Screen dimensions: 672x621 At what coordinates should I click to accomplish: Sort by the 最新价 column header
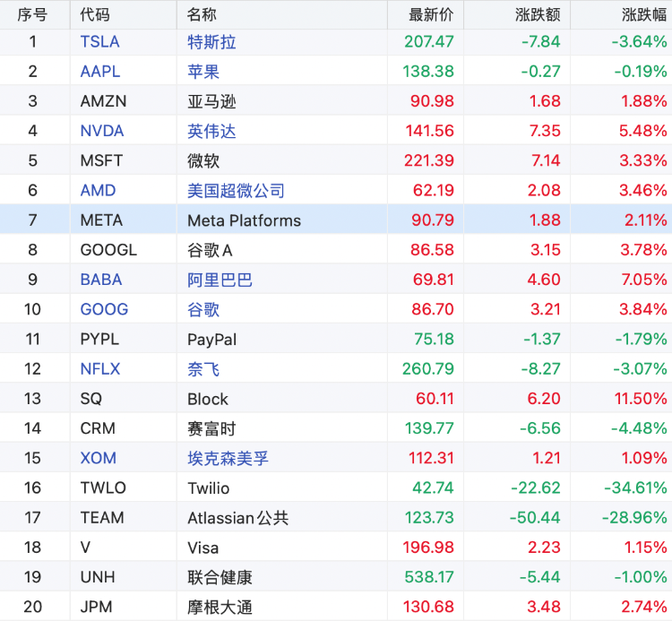(x=431, y=14)
